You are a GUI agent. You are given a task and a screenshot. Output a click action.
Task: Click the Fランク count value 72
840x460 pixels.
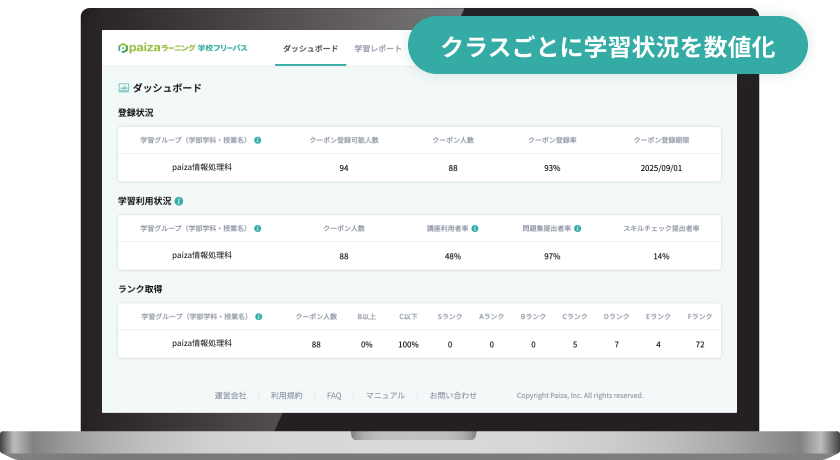[700, 345]
